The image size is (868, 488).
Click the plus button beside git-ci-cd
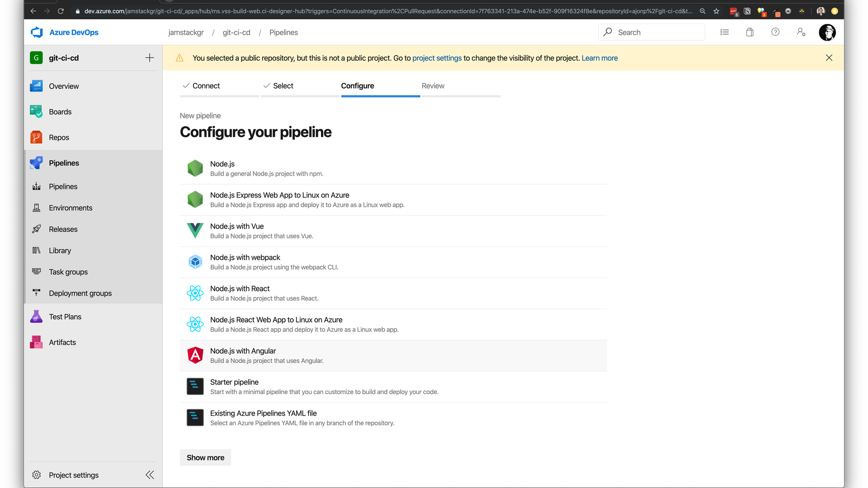pyautogui.click(x=150, y=58)
